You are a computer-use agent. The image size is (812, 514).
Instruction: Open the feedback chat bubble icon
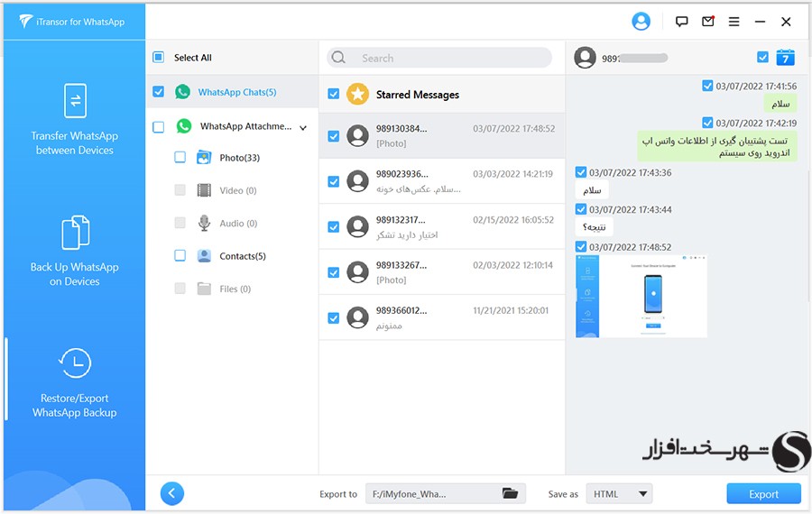[x=681, y=22]
